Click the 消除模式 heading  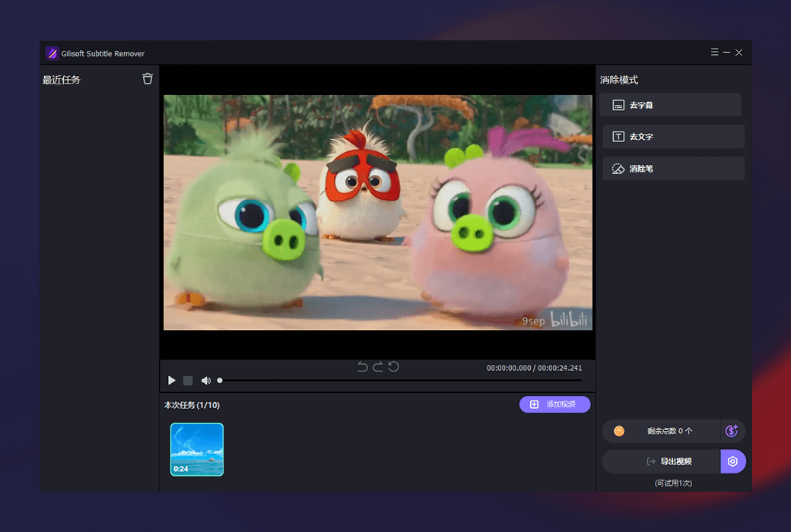[x=619, y=80]
